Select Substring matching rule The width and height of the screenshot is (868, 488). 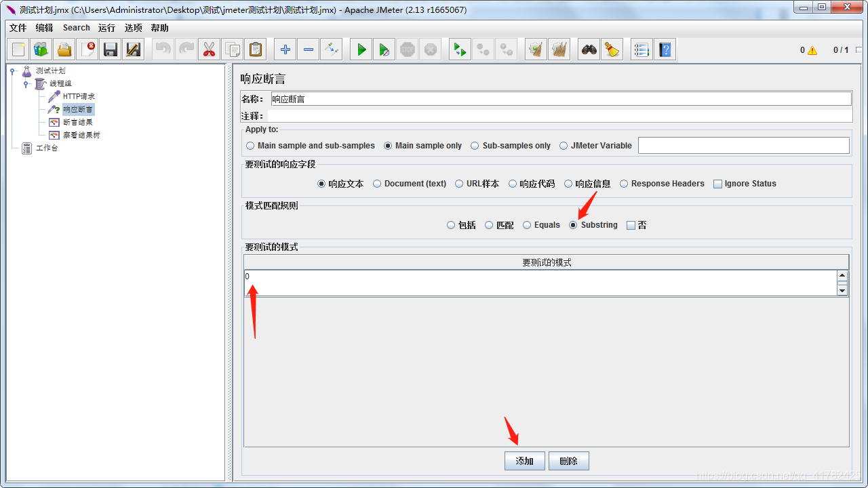593,225
